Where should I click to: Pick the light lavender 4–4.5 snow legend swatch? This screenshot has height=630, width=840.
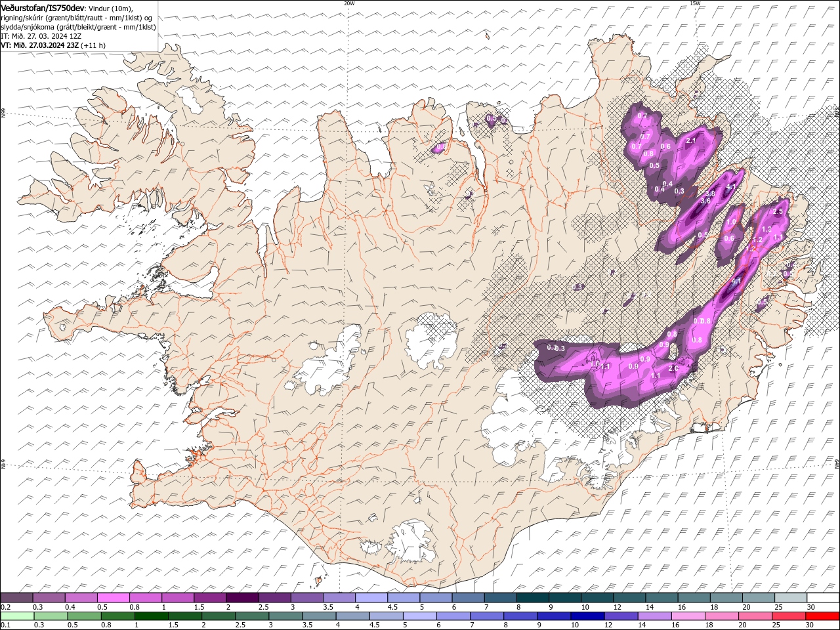click(371, 598)
